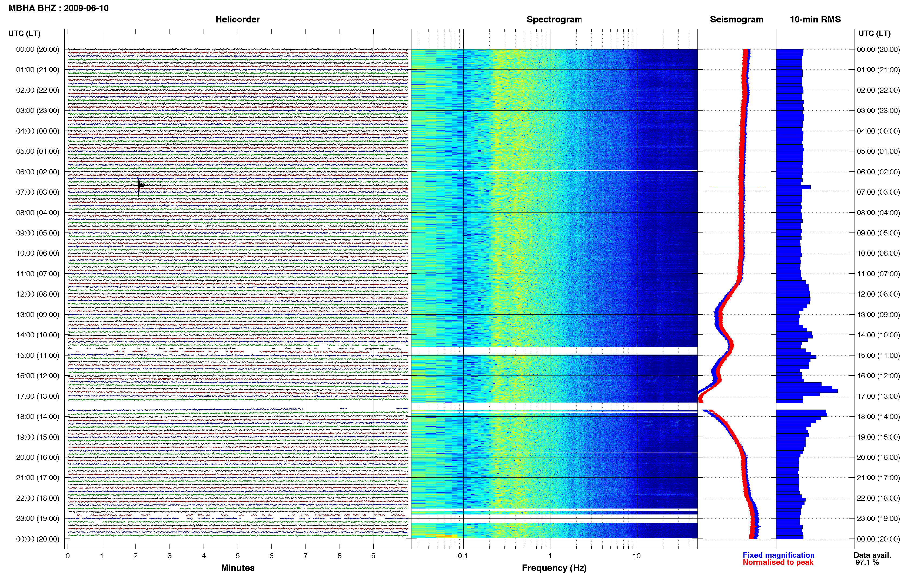
Task: Select the 'Helicorder' panel heading
Action: coord(237,19)
